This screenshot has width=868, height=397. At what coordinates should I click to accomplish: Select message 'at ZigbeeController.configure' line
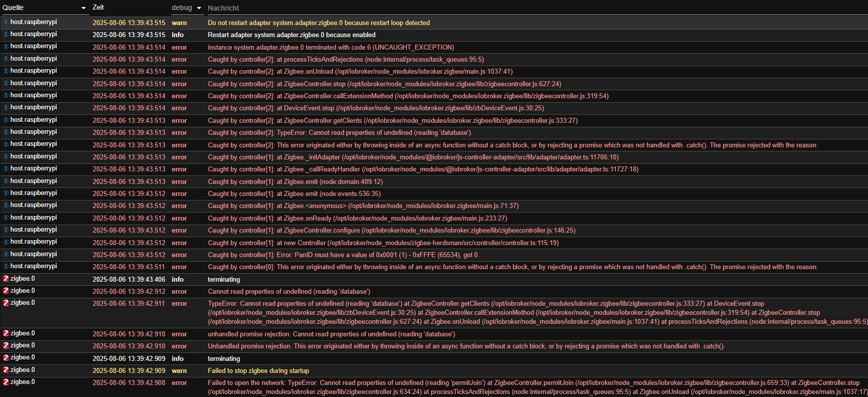pyautogui.click(x=392, y=230)
